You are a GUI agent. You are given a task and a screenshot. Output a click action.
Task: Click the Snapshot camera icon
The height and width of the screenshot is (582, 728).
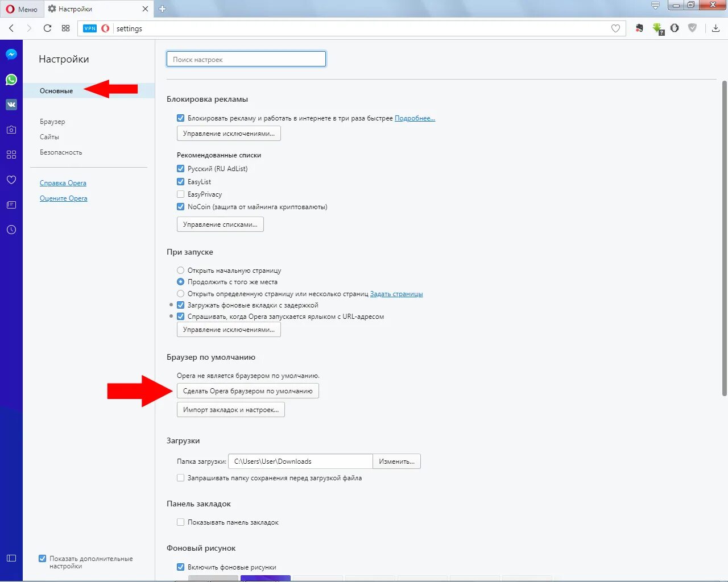click(x=11, y=130)
